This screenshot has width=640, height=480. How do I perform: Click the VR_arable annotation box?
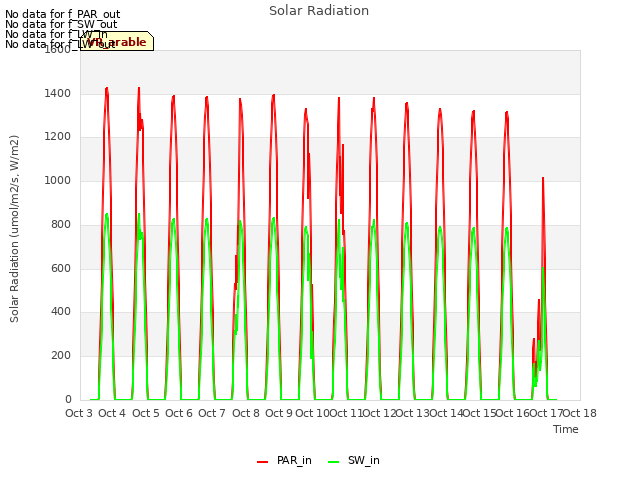(117, 41)
